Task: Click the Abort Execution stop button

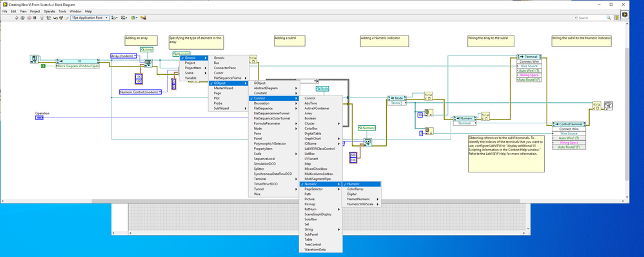Action: click(x=29, y=17)
